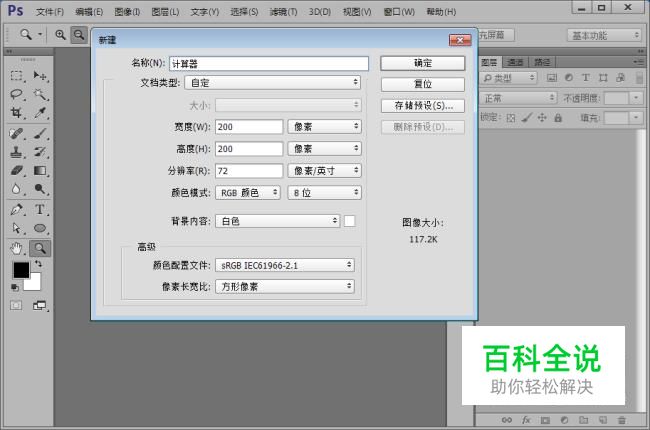Toggle lock all layer icon

coord(558,118)
